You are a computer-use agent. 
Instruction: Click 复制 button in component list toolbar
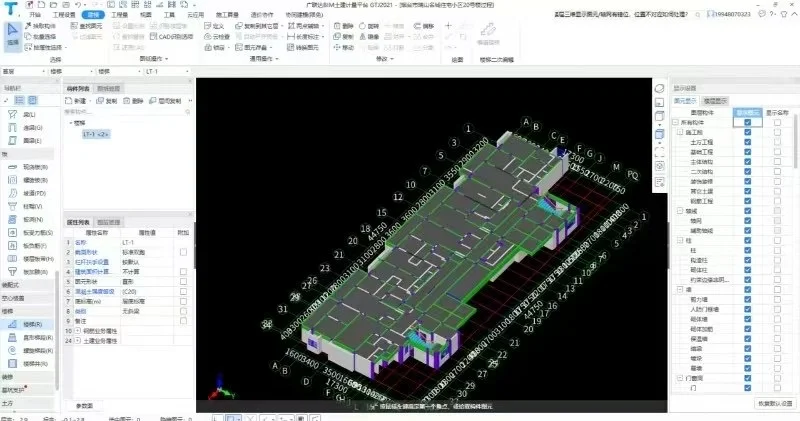click(x=107, y=101)
